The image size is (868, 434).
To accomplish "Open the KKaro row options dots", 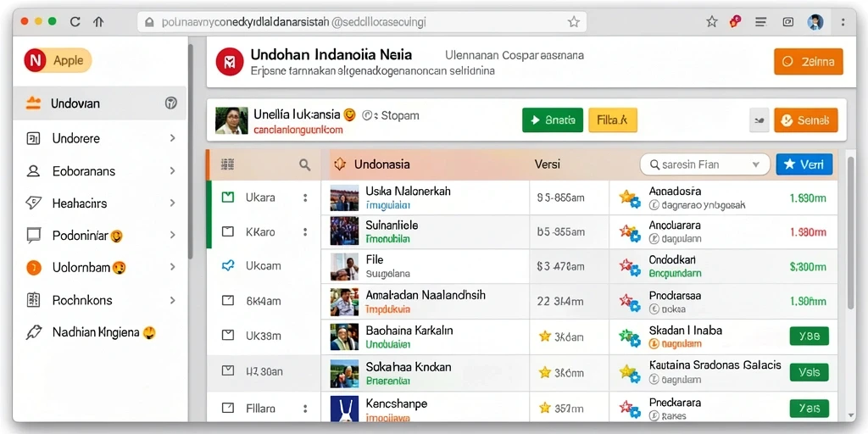I will (x=304, y=231).
